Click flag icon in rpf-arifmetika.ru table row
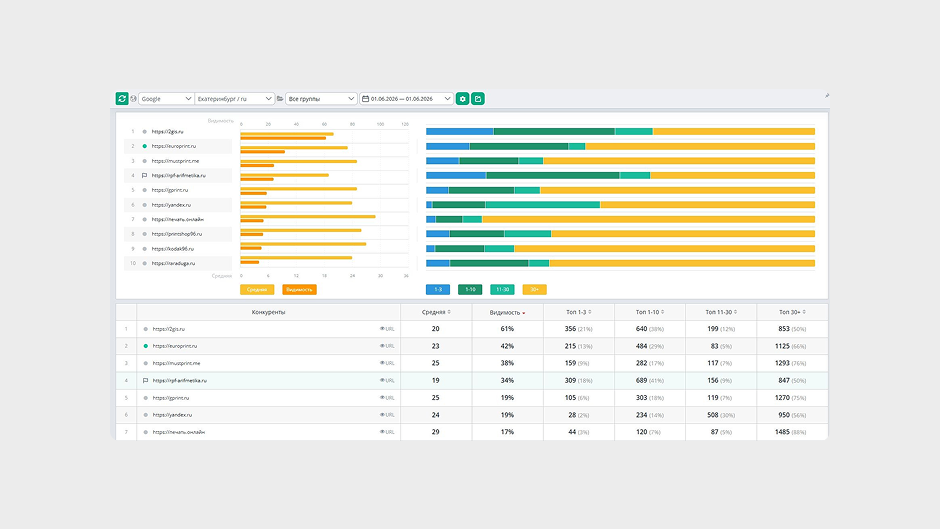Viewport: 940px width, 529px height. [x=145, y=380]
